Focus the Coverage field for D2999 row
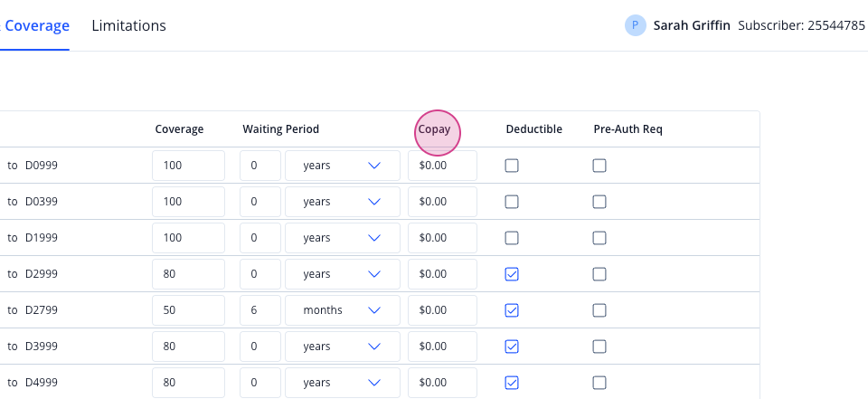Image resolution: width=868 pixels, height=399 pixels. [188, 274]
